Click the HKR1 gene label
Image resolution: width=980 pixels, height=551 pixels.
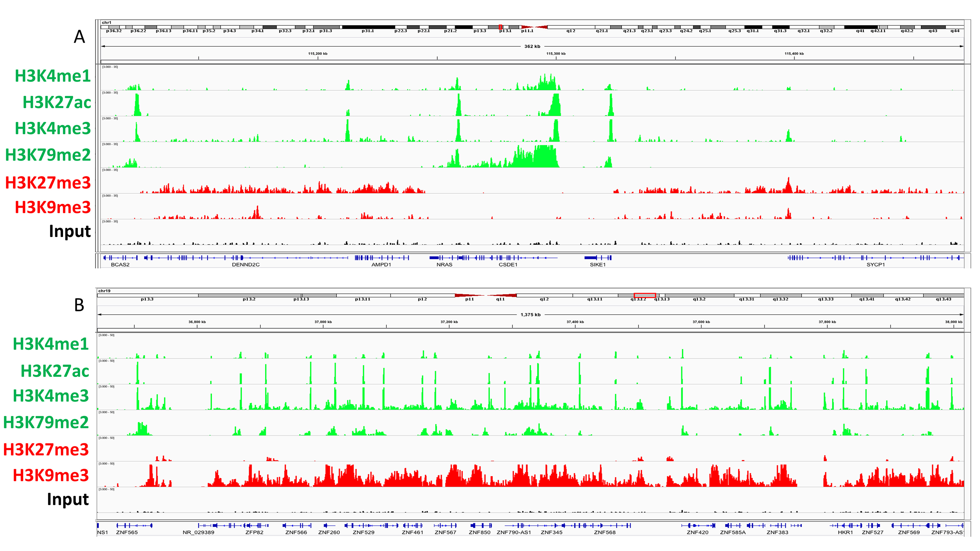pyautogui.click(x=845, y=532)
